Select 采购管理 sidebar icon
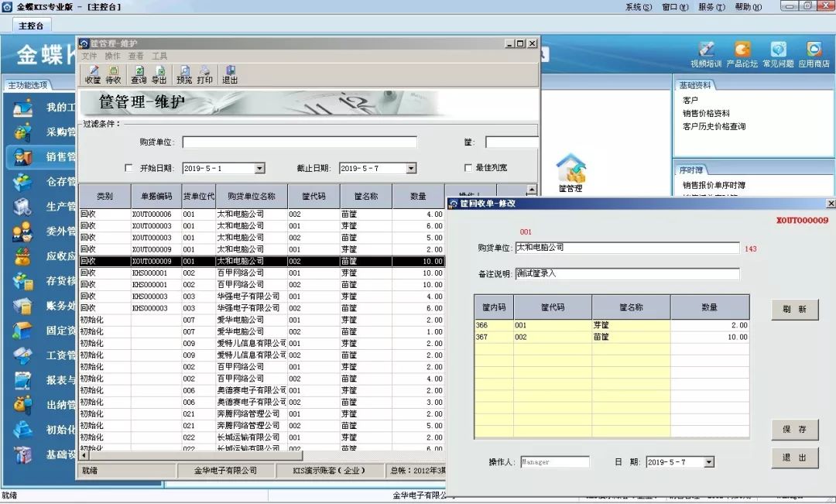The height and width of the screenshot is (504, 836). coord(23,132)
